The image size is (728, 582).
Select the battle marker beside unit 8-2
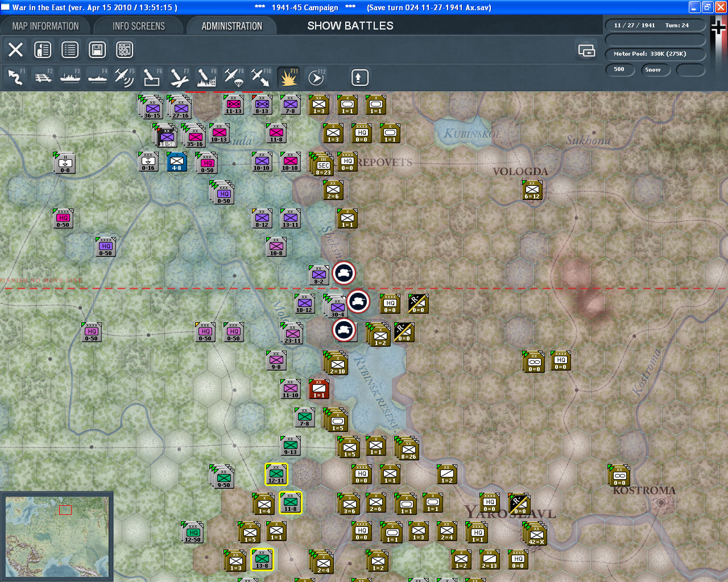(344, 273)
